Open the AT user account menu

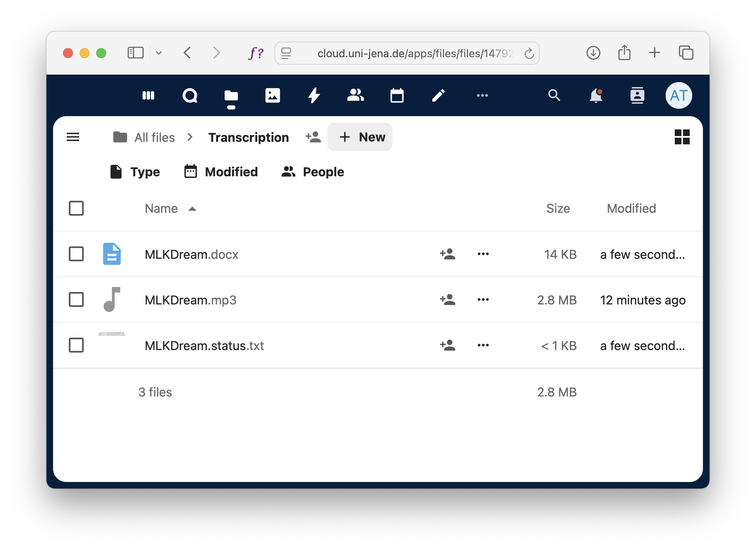pos(678,95)
